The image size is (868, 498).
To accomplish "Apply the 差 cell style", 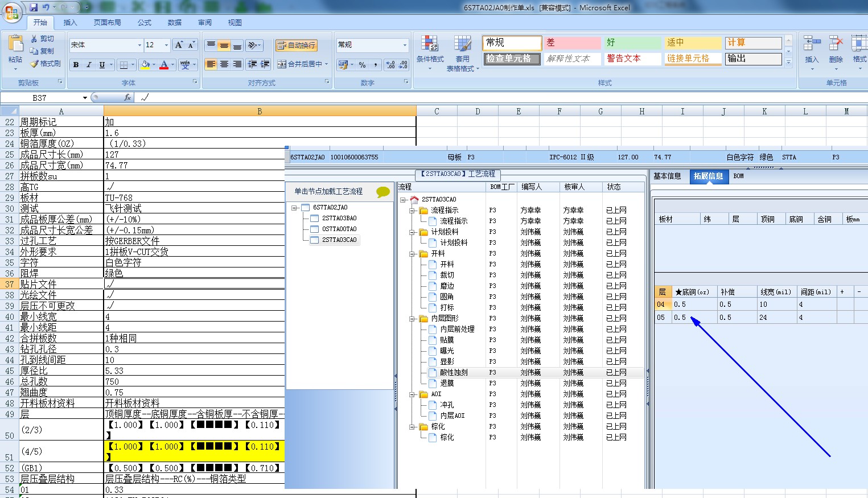I will [572, 43].
